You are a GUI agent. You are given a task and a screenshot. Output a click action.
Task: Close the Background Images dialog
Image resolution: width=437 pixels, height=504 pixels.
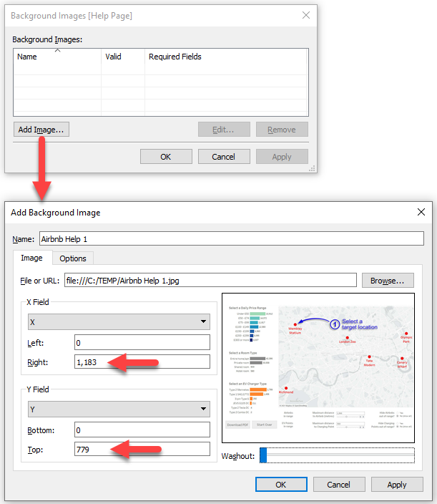[x=306, y=15]
